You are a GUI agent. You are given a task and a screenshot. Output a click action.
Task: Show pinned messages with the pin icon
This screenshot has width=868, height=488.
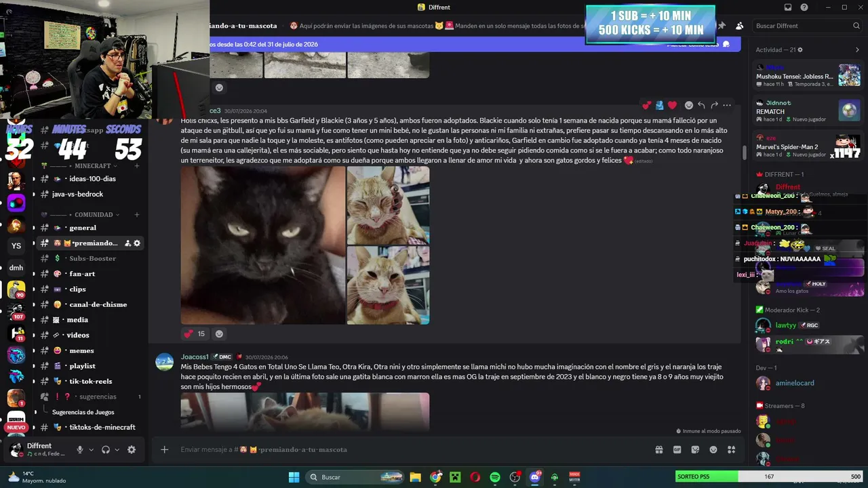[722, 26]
